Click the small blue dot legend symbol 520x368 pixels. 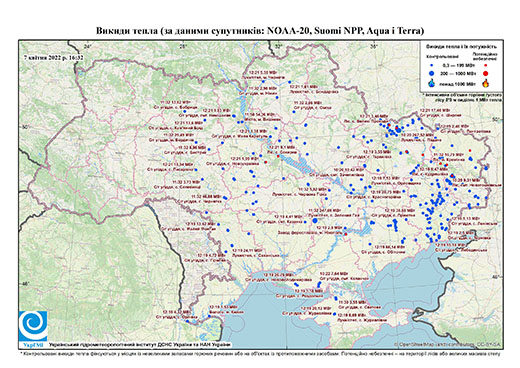coord(432,66)
